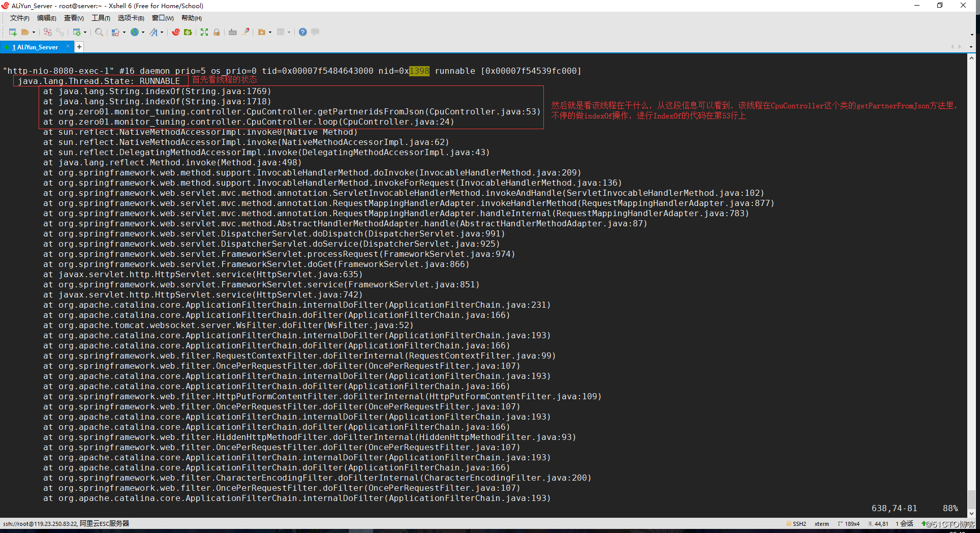980x533 pixels.
Task: Click the globe encoding icon
Action: pyautogui.click(x=135, y=32)
